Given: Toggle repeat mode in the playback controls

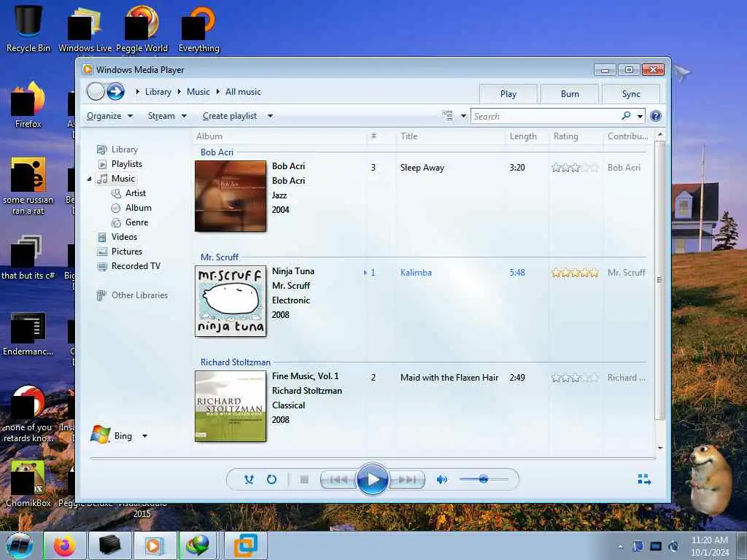Looking at the screenshot, I should [271, 479].
